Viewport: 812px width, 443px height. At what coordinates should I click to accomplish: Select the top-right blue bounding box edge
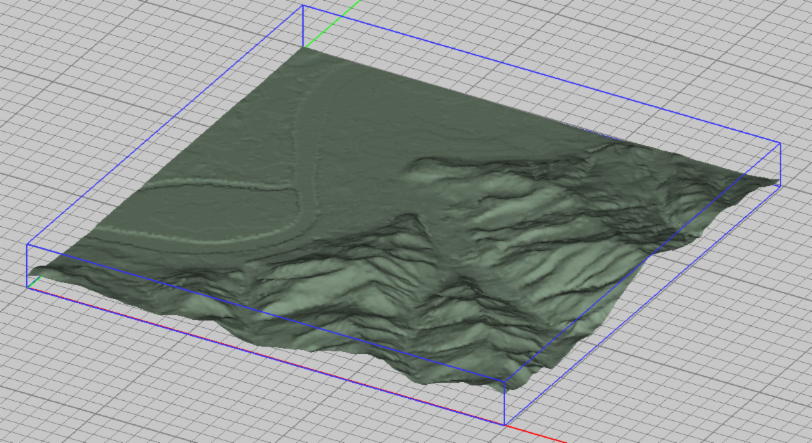(540, 74)
